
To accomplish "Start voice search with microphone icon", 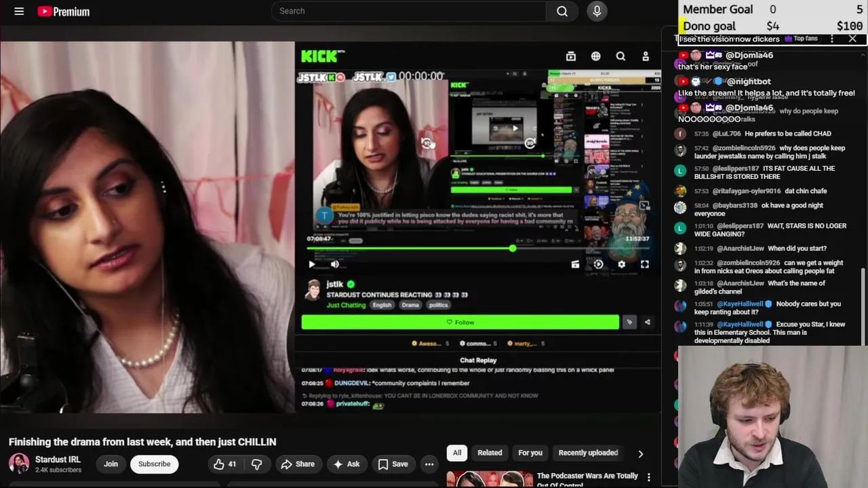I will 597,11.
